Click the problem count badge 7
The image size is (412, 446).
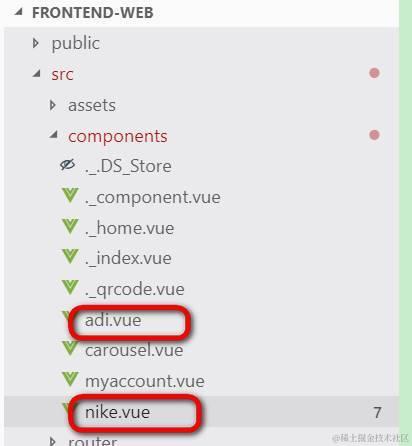coord(377,413)
